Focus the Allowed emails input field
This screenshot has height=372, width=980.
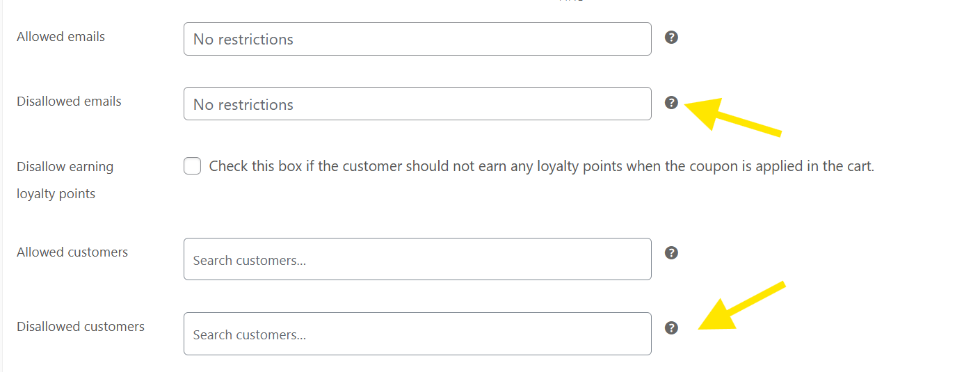[x=417, y=39]
